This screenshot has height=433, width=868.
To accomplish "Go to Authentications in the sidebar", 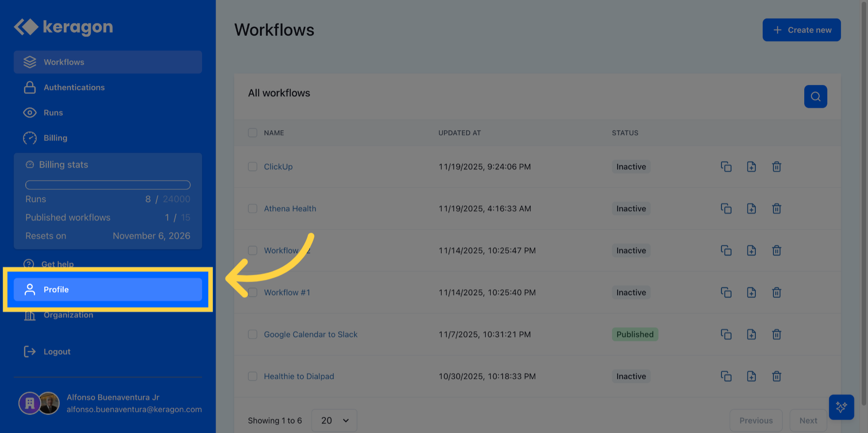I will click(x=74, y=87).
